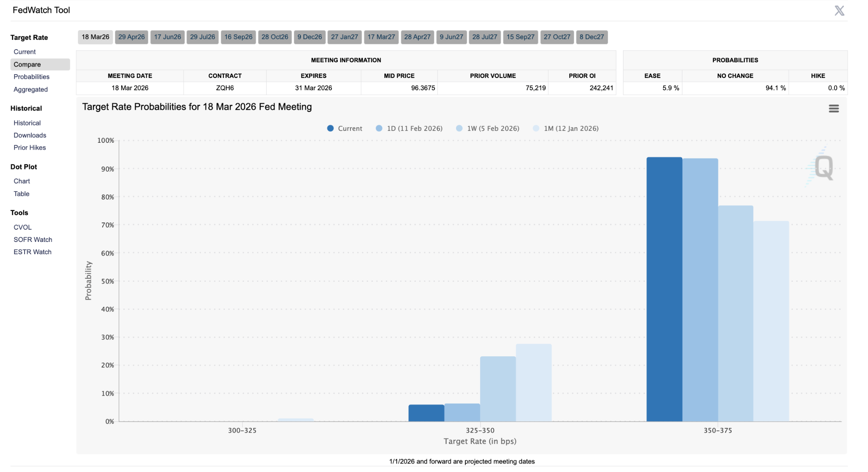Switch to the 29 Apr26 meeting tab
Viewport: 868px width, 472px height.
(x=131, y=37)
